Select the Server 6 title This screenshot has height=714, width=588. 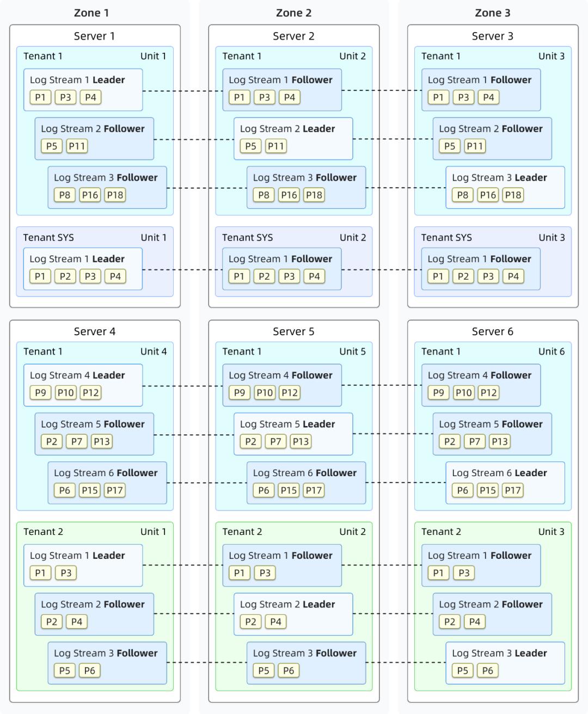(x=493, y=331)
